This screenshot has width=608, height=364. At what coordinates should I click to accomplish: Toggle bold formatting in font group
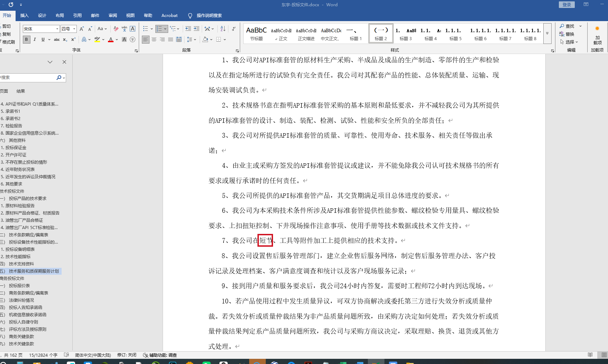(x=26, y=39)
